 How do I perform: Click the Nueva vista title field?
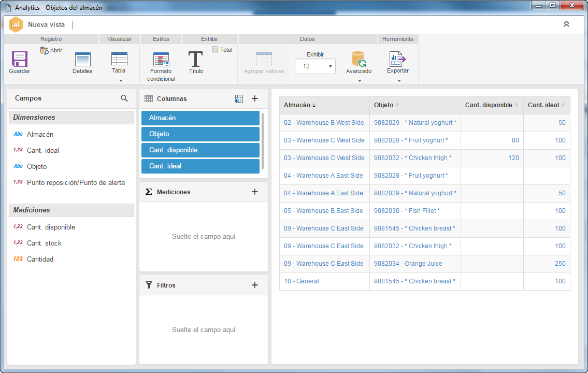click(x=47, y=25)
